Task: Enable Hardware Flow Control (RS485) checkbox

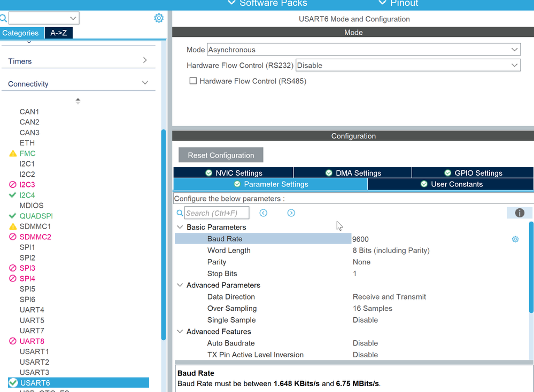Action: 193,81
